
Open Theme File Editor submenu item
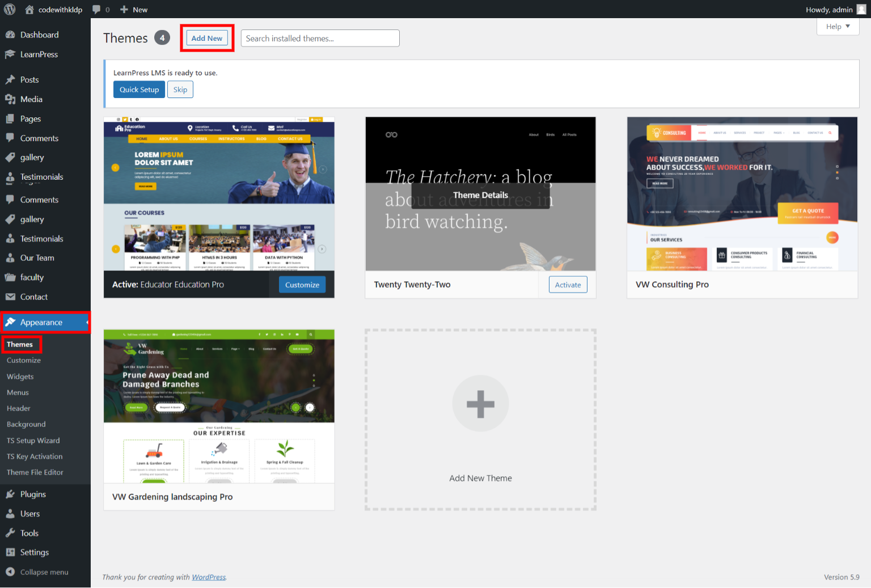pos(35,472)
